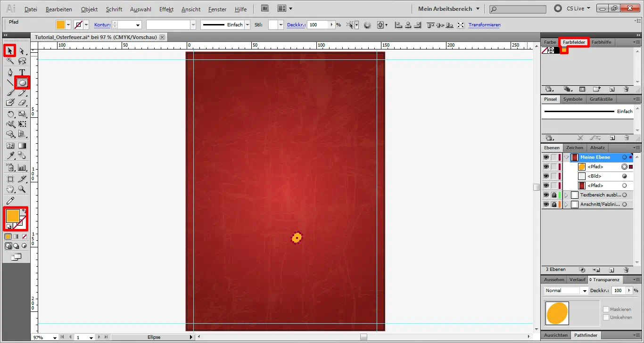644x343 pixels.
Task: Select the Pinsel (Brush) tool
Action: point(11,92)
